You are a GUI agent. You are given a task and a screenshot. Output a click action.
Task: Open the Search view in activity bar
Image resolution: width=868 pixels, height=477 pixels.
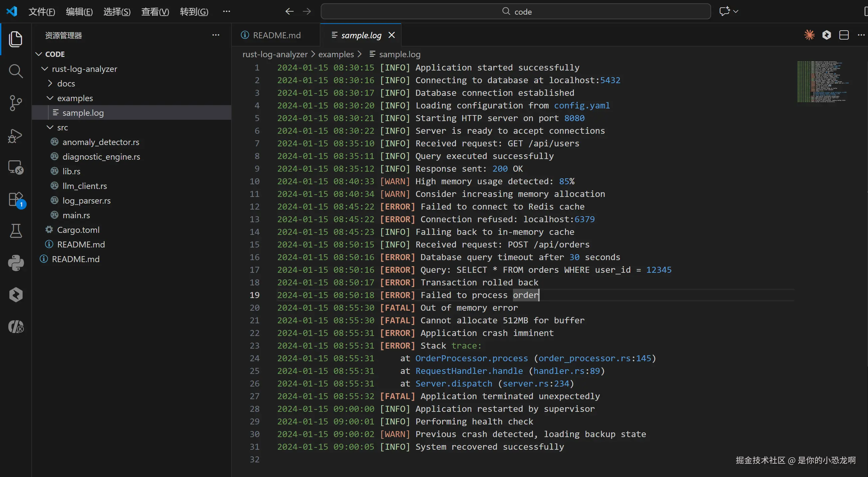16,71
